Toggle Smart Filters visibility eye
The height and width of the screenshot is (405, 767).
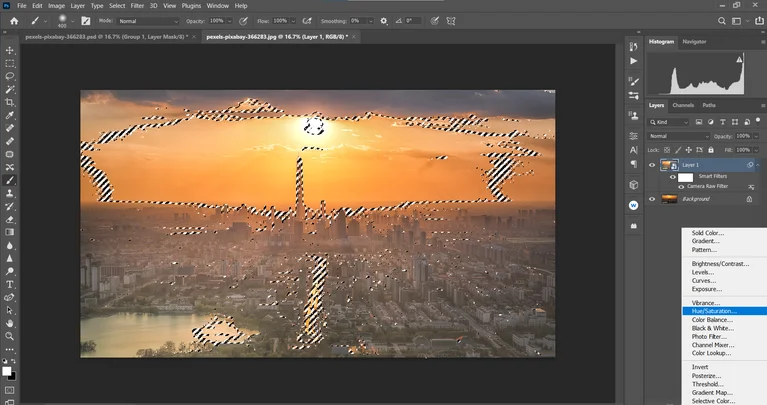pyautogui.click(x=672, y=176)
